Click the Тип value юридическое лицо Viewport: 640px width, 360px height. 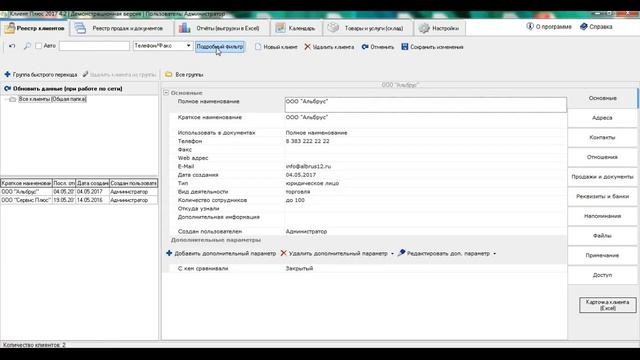tap(312, 183)
